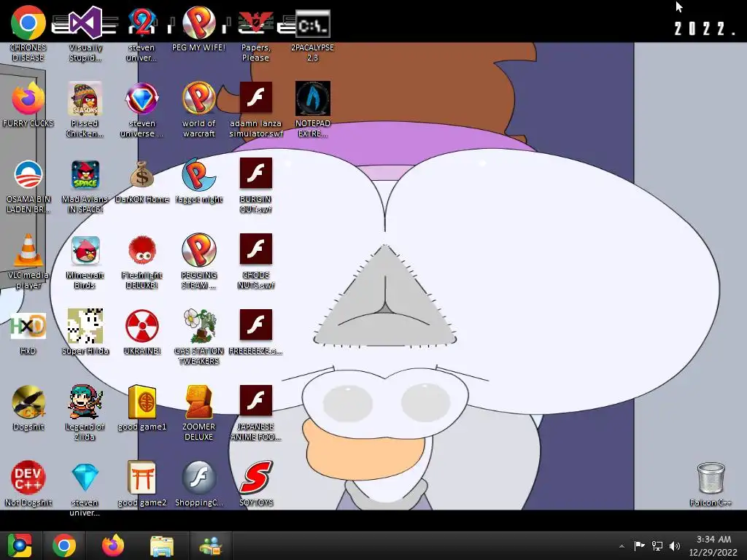Select the UKRAINE! radiation symbol icon
The width and height of the screenshot is (747, 560).
click(142, 326)
